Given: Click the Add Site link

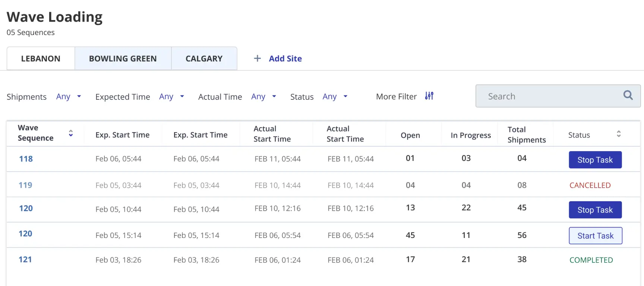Looking at the screenshot, I should (285, 58).
